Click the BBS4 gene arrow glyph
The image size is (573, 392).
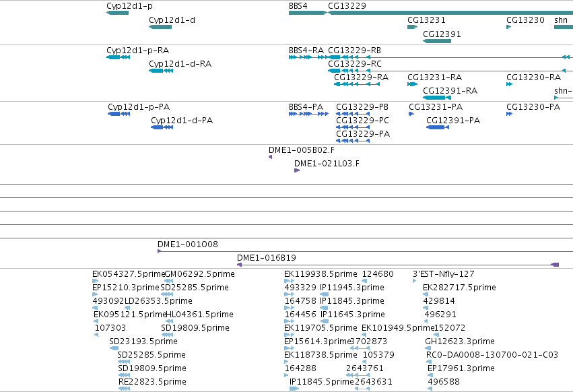coord(308,13)
